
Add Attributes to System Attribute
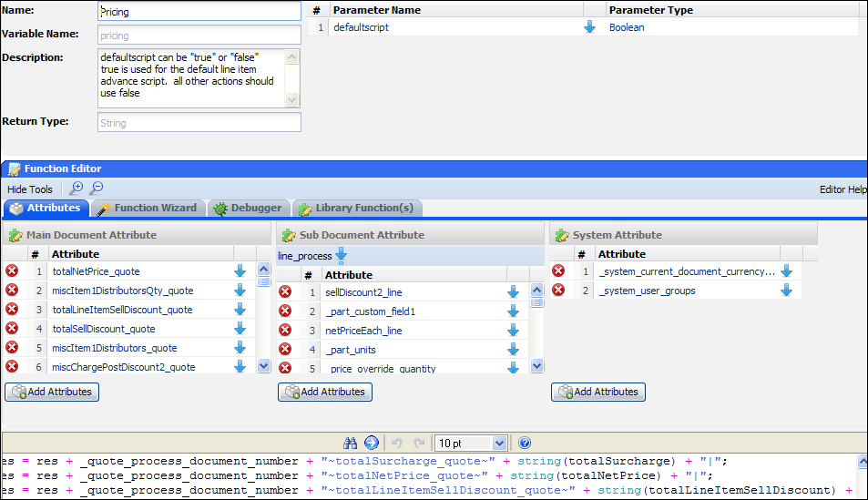[598, 392]
